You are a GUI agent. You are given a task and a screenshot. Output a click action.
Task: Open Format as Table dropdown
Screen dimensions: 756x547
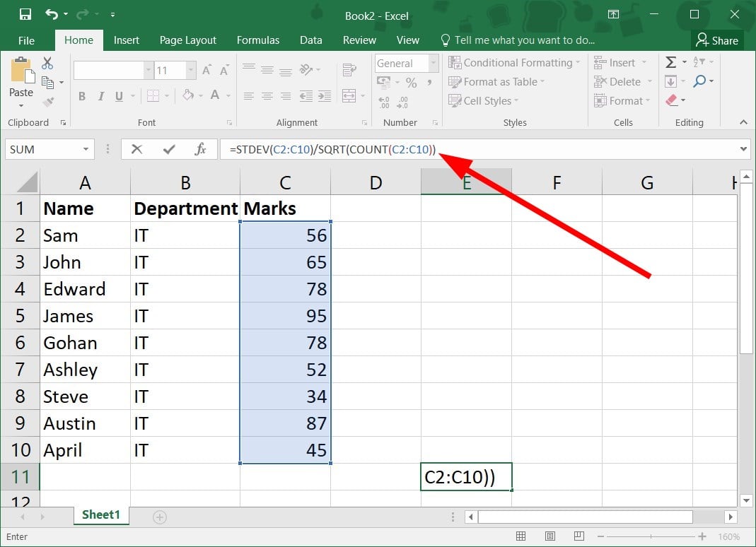496,82
